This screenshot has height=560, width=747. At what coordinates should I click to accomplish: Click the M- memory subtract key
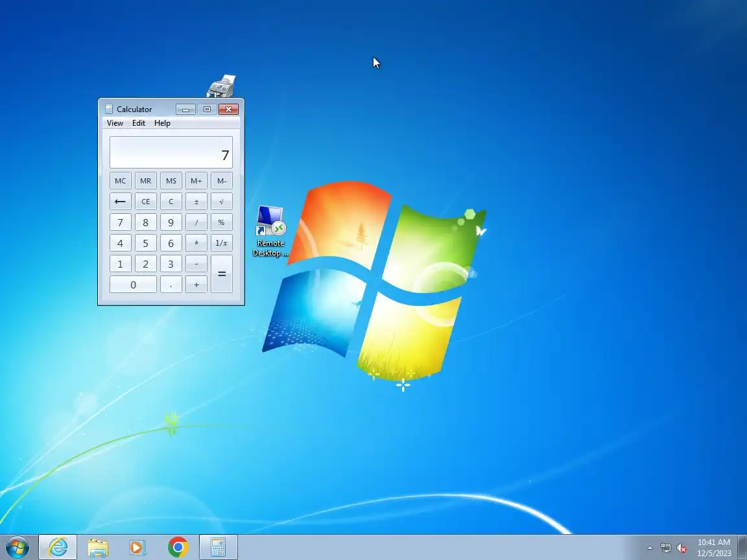coord(222,181)
